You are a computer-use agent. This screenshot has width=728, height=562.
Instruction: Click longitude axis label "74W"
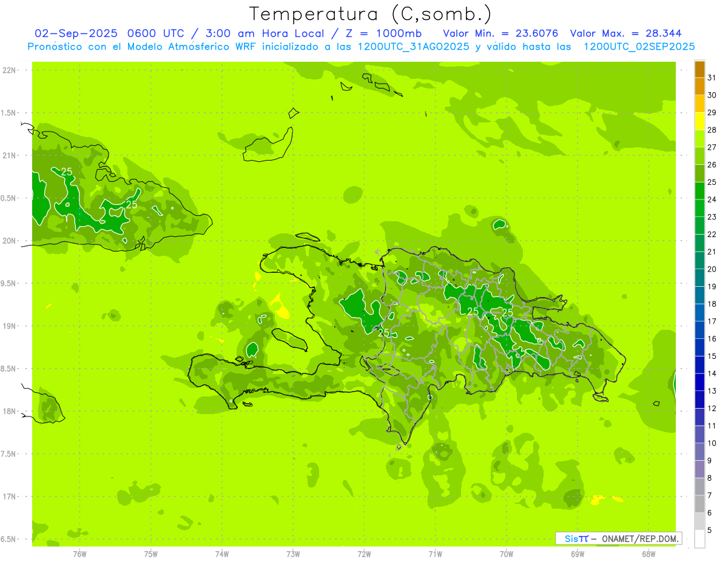(222, 554)
